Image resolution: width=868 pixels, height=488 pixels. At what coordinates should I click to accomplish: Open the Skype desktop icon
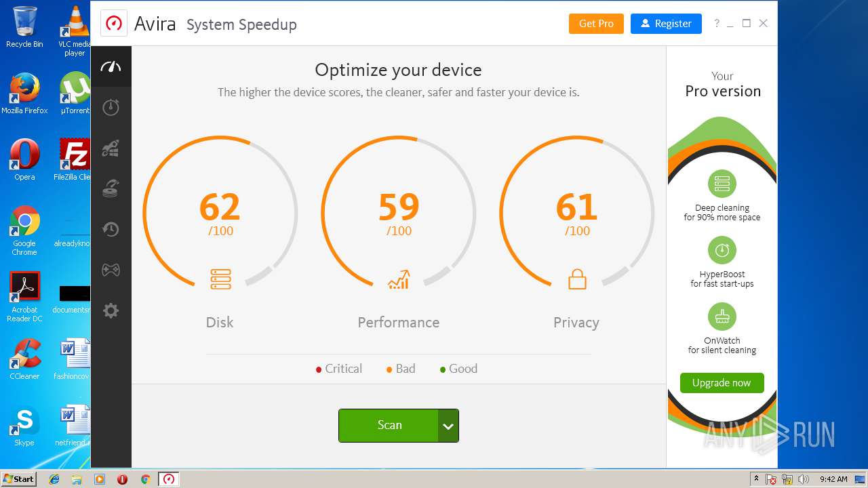(24, 426)
